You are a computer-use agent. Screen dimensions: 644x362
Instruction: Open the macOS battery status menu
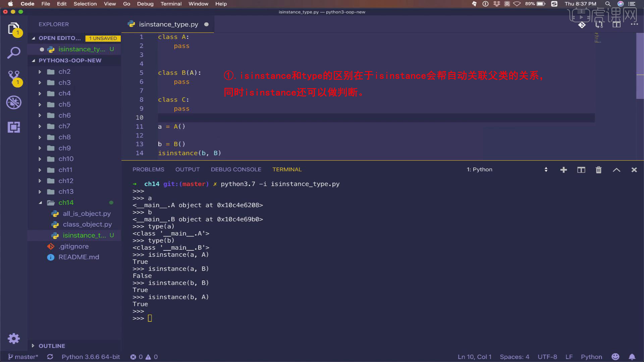[535, 4]
